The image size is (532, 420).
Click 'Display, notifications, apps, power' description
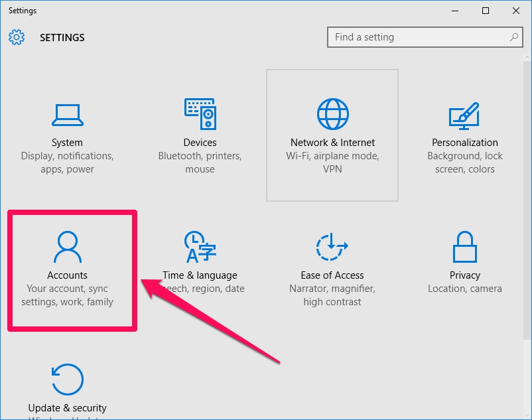(67, 163)
